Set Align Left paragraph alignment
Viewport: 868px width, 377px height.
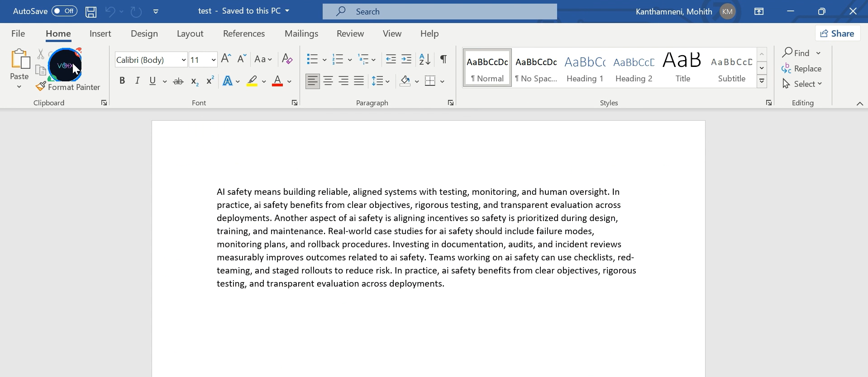click(x=313, y=81)
